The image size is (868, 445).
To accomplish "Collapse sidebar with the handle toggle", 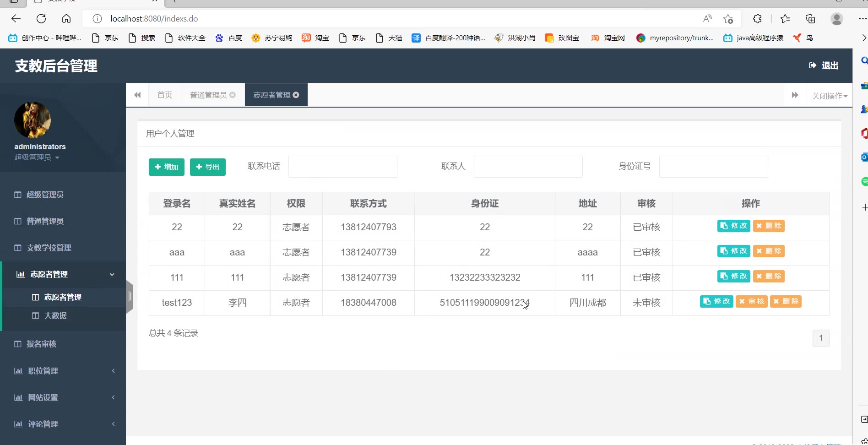I will [130, 297].
